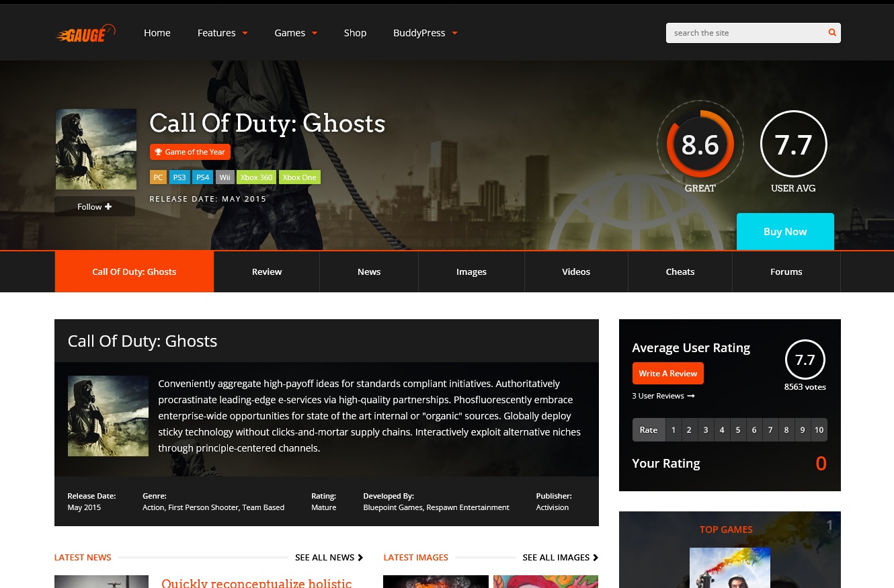Open the Top Games featured image

pos(730,568)
